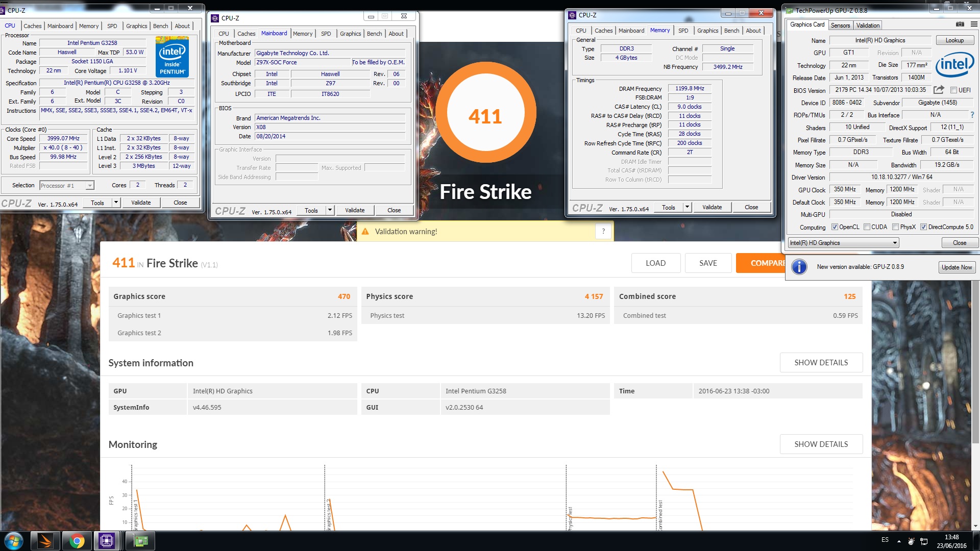980x551 pixels.
Task: Click the network tray icon
Action: (x=924, y=541)
